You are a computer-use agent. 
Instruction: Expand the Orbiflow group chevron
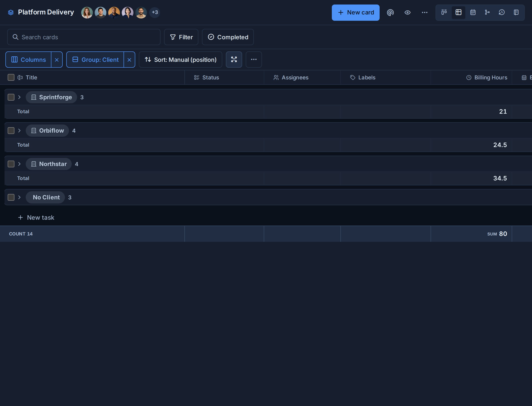20,131
